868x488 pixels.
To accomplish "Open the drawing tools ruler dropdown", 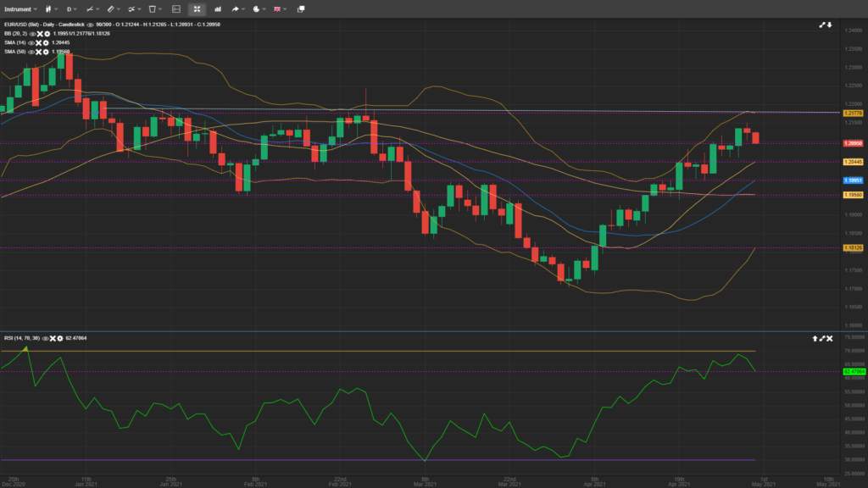I will pos(114,8).
